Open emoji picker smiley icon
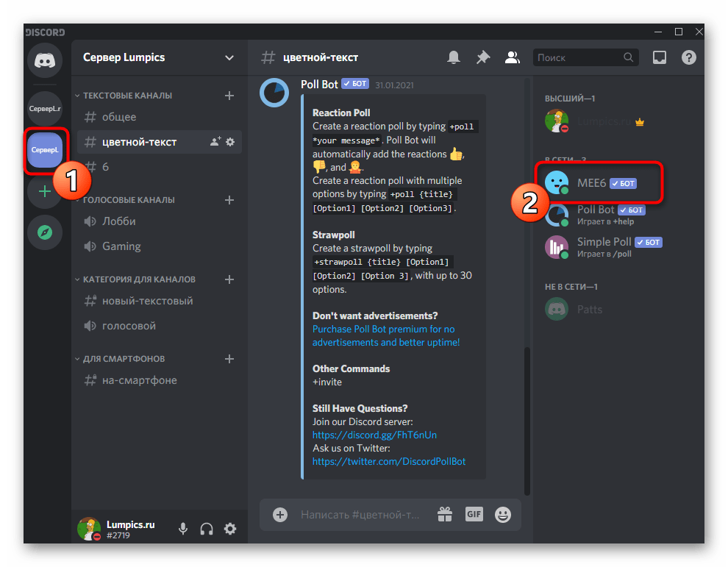This screenshot has height=567, width=728. tap(503, 514)
